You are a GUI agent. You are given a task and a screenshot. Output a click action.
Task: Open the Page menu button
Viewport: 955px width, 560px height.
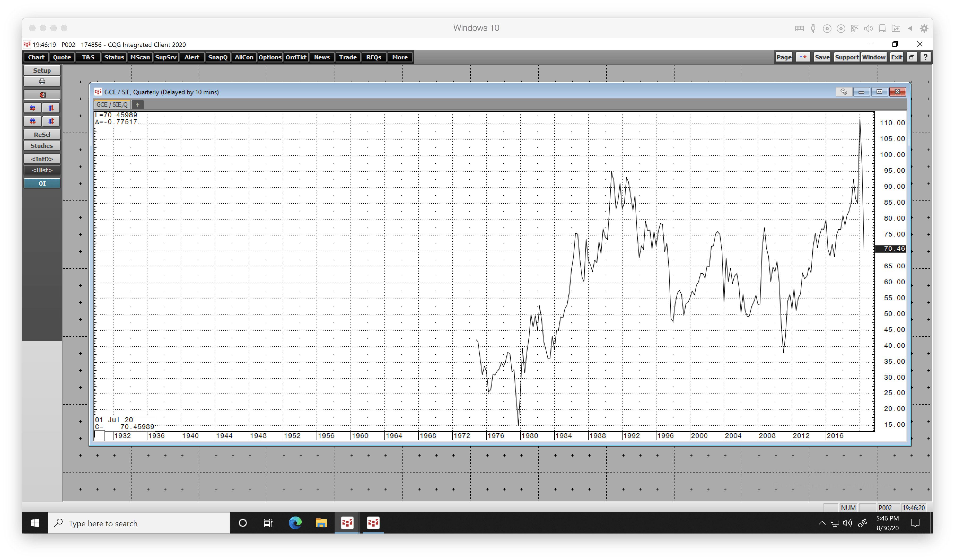(784, 57)
